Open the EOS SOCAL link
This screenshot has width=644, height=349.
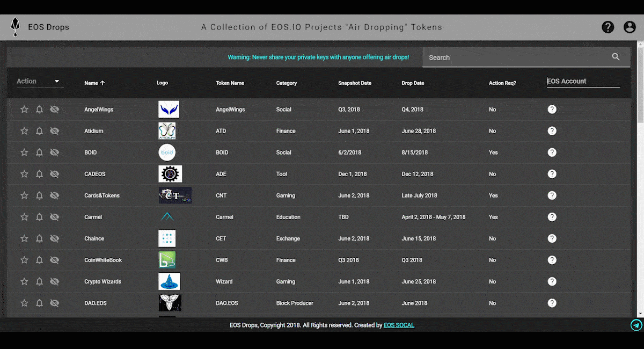click(x=399, y=325)
